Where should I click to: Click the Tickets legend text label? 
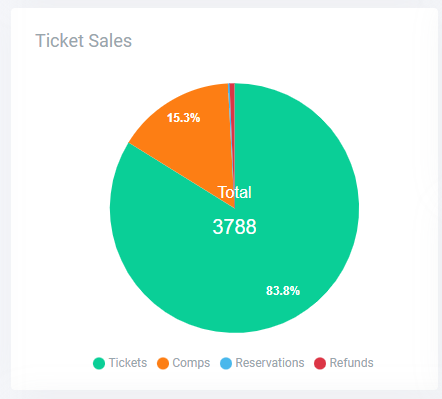[x=128, y=363]
